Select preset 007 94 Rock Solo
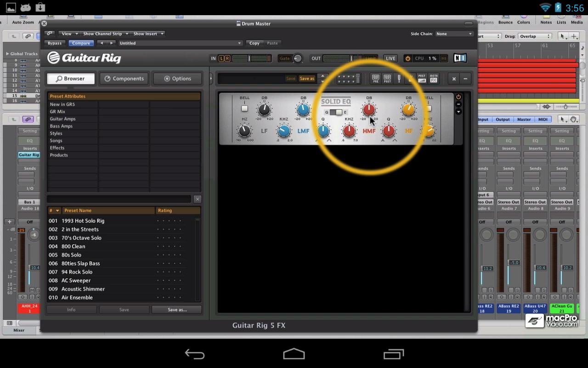 coord(121,272)
